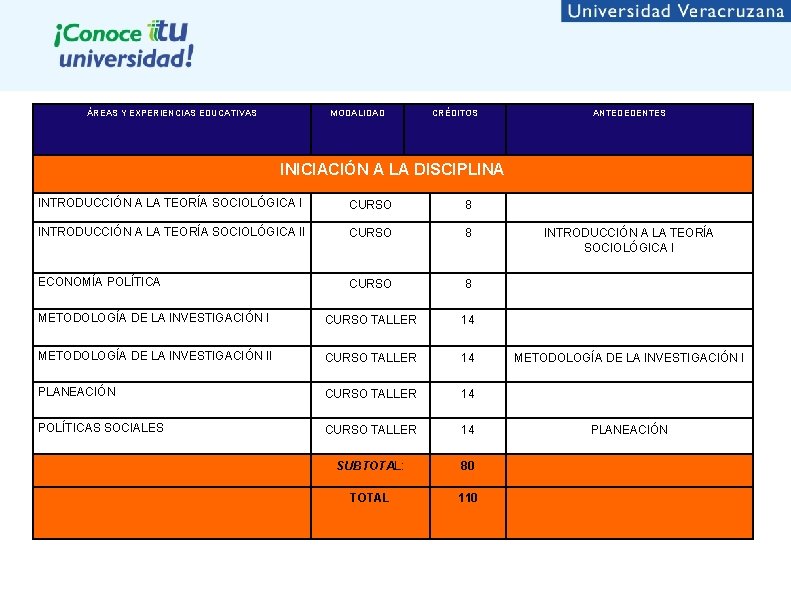
Task: Select INTRODUCCIÓN A LA TEORÍA SOCIOLÓGICA II course name
Action: (172, 232)
